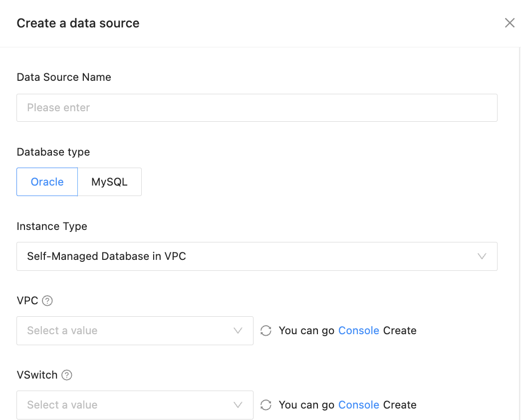Open the Console link next to VPC
Viewport: 521px width, 420px height.
click(359, 331)
